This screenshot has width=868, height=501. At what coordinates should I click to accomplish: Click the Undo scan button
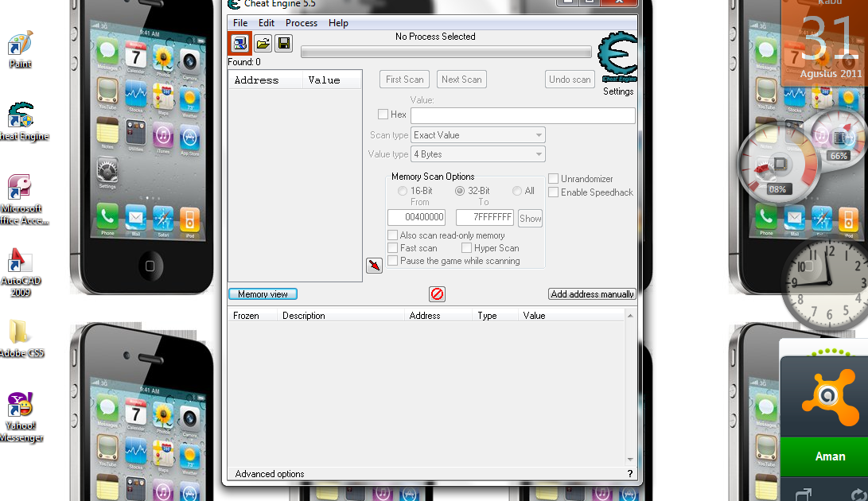coord(570,80)
